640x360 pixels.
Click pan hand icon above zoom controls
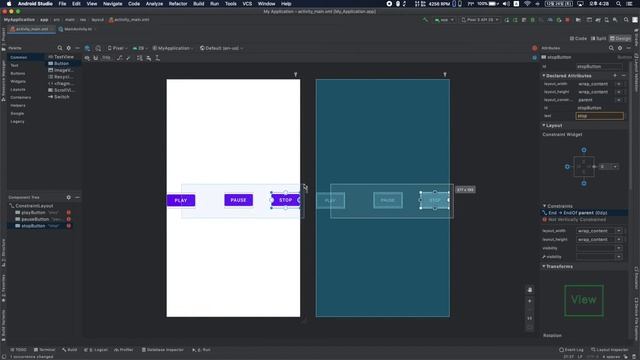click(x=530, y=290)
